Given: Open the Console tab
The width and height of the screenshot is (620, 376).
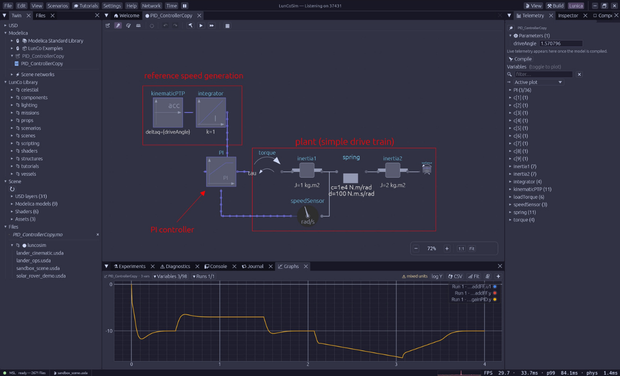Looking at the screenshot, I should [216, 266].
